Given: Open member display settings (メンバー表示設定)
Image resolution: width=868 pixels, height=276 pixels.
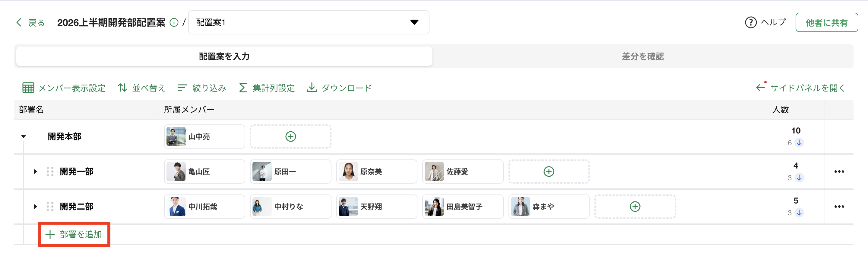Looking at the screenshot, I should coord(64,88).
